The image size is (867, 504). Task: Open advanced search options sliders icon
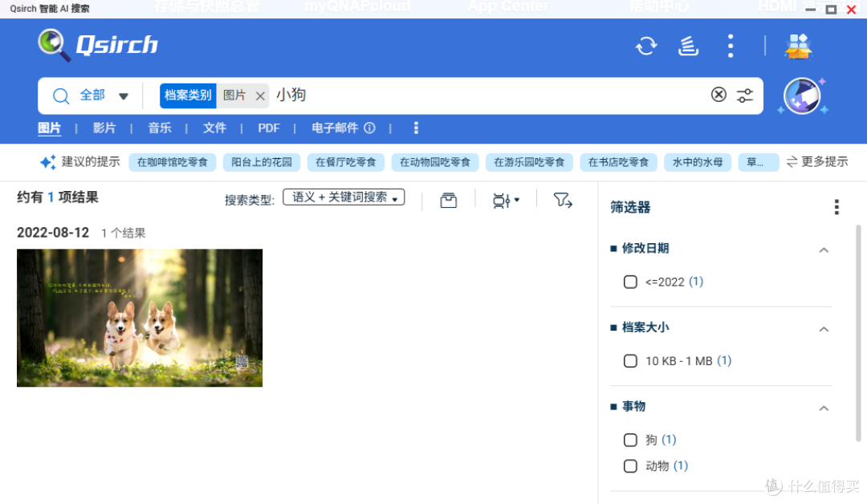(x=745, y=95)
